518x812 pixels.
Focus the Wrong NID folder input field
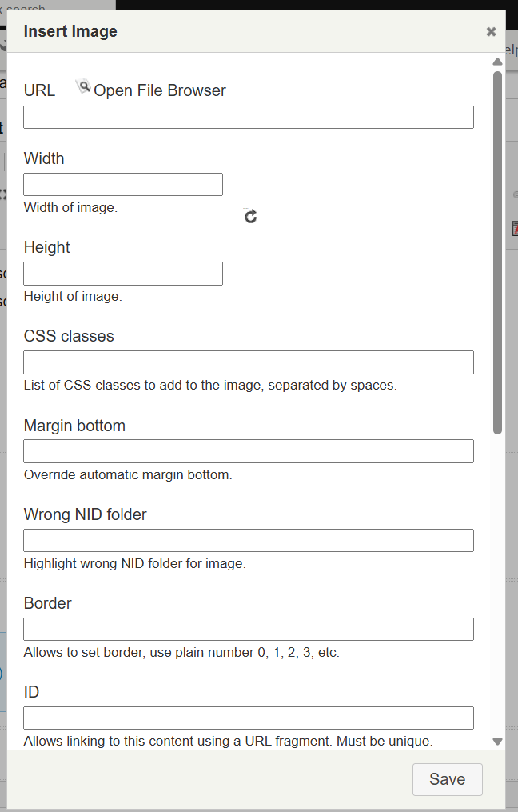(x=248, y=540)
